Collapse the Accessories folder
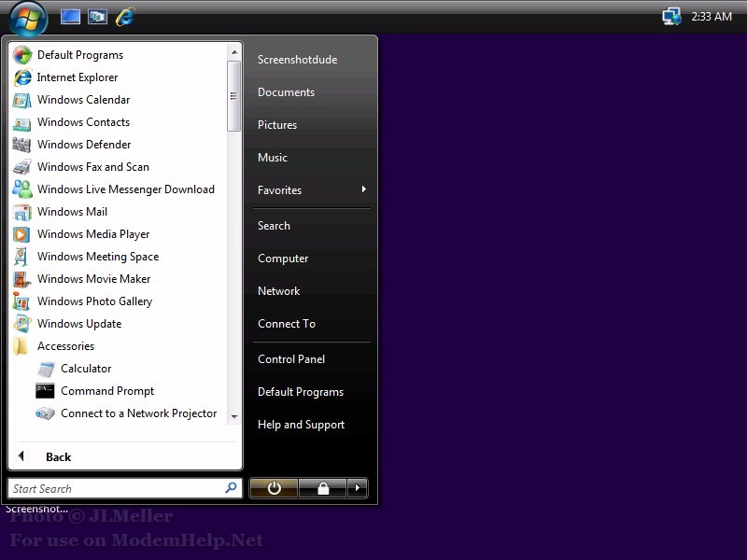 coord(65,346)
